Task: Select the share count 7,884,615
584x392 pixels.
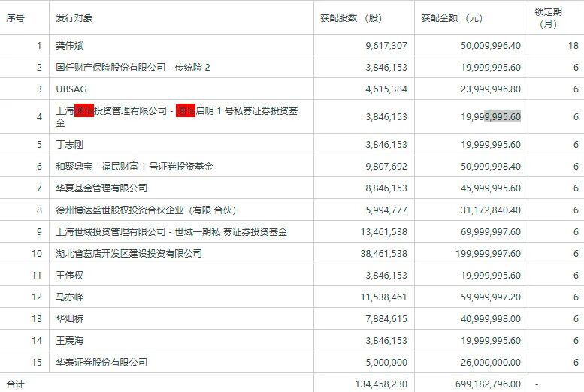Action: pyautogui.click(x=386, y=319)
